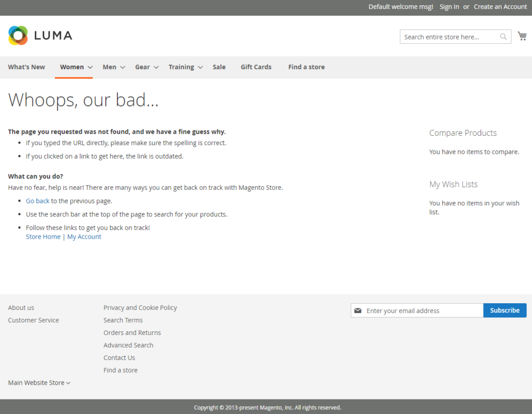
Task: Click the newsletter email address field
Action: [423, 310]
